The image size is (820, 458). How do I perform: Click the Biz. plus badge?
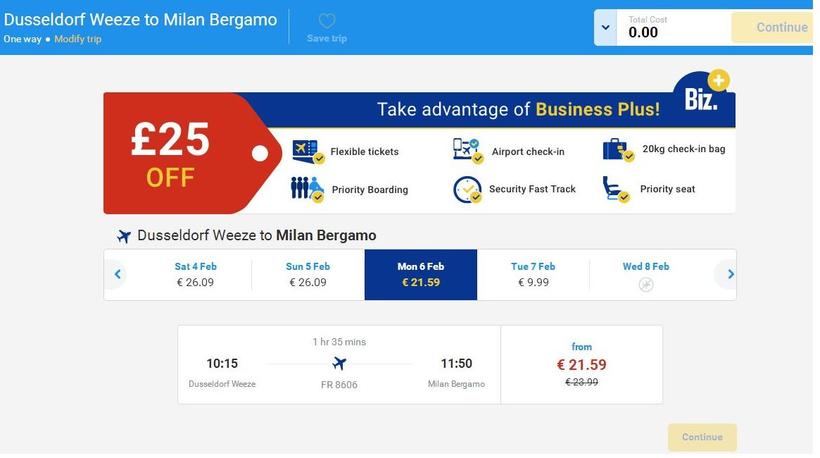pos(704,97)
